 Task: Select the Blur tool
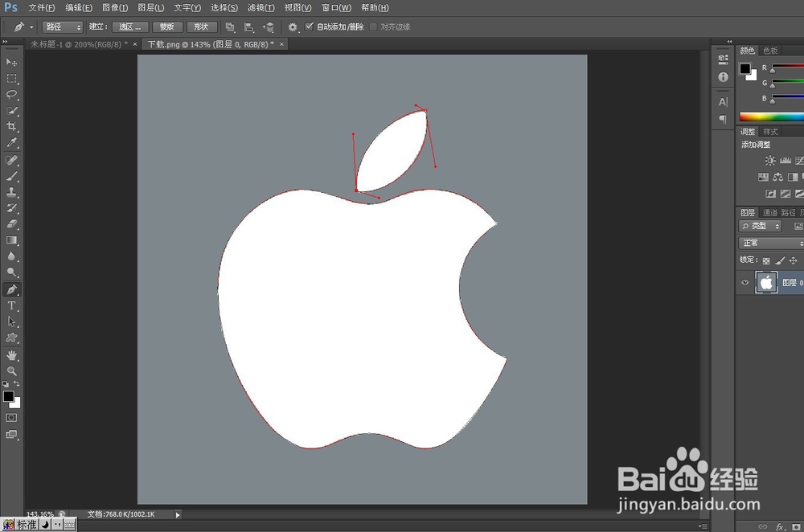point(11,256)
